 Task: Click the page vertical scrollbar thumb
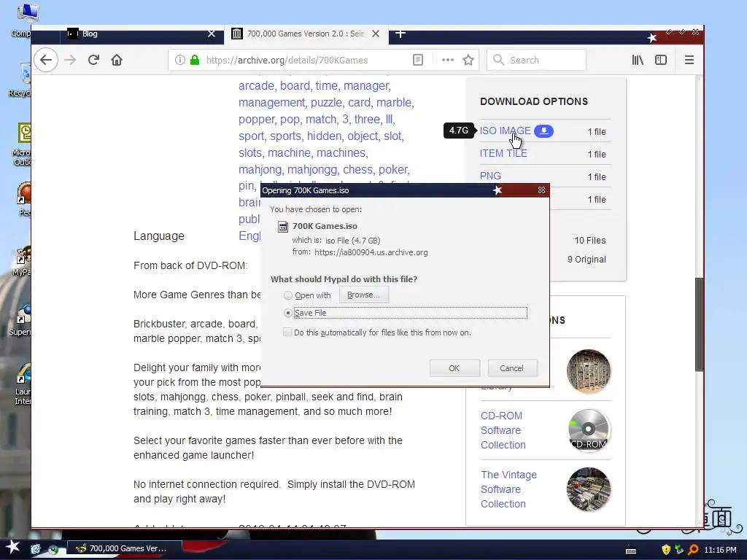coord(699,324)
